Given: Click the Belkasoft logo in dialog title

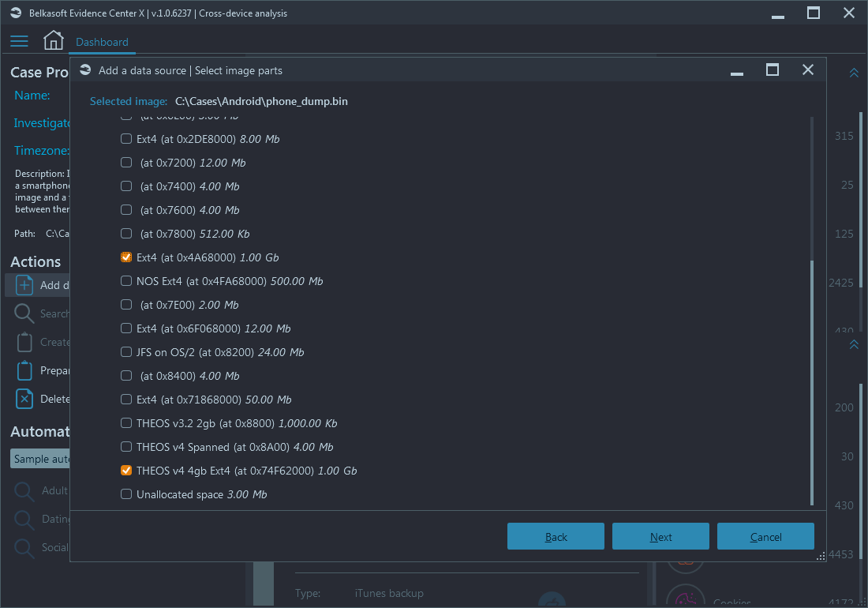Looking at the screenshot, I should coord(85,69).
